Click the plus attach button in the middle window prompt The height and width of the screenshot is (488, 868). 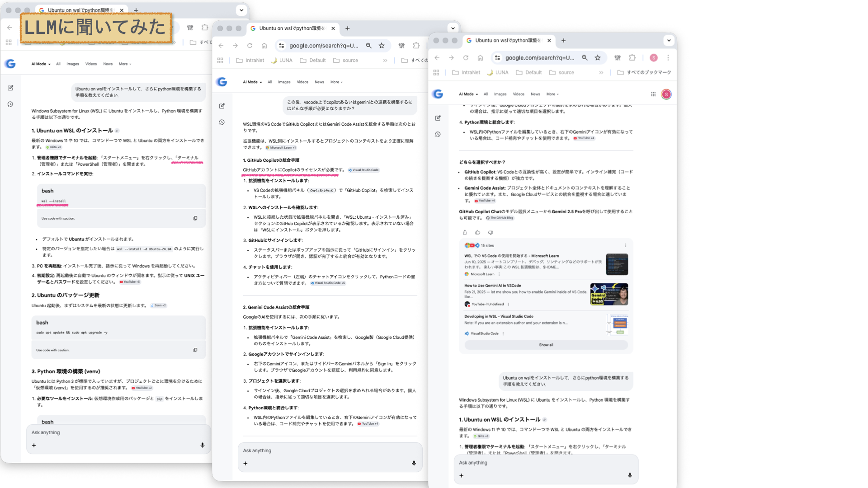coord(245,463)
